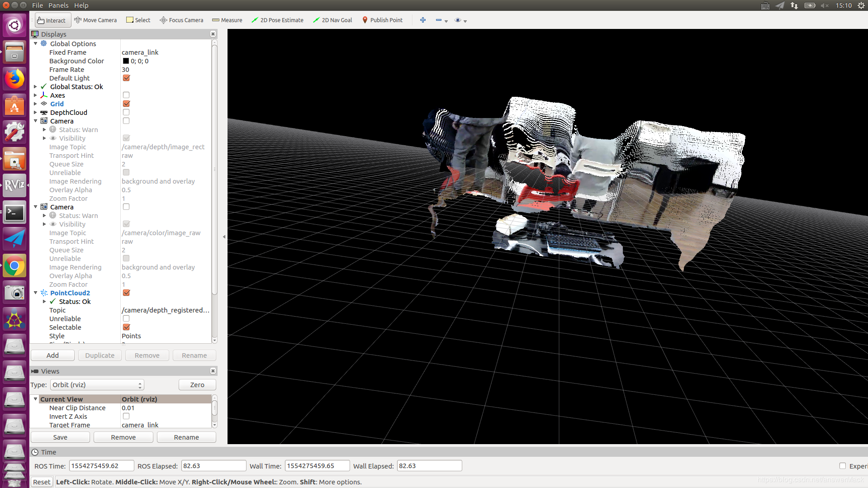The width and height of the screenshot is (868, 488).
Task: Expand the Grid display item
Action: coord(36,104)
